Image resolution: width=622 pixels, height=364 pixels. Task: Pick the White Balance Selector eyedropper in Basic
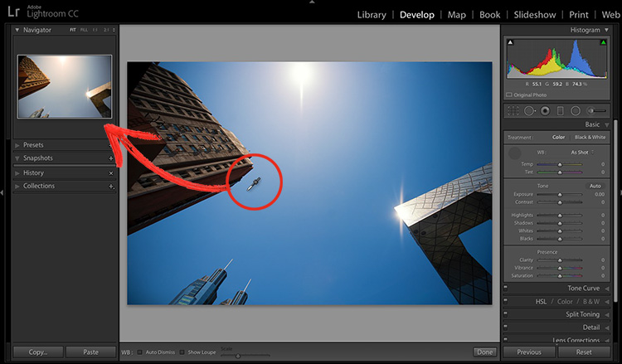(515, 153)
